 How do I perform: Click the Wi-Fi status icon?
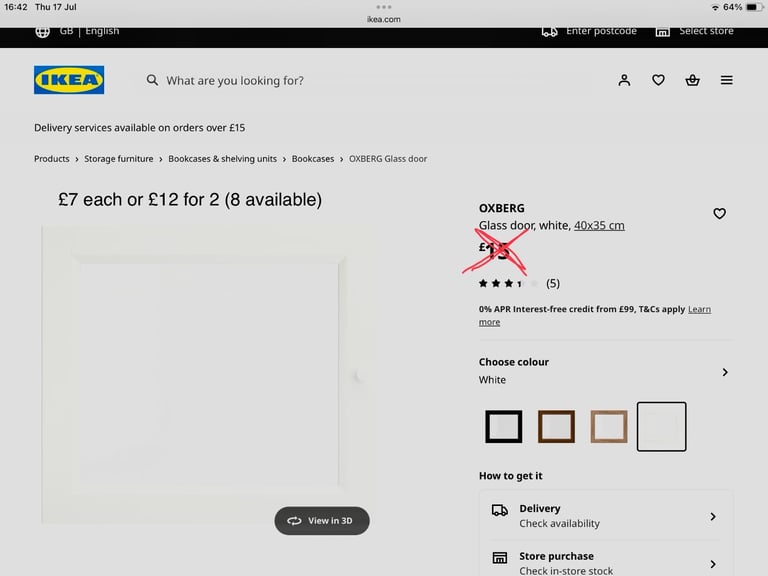pyautogui.click(x=715, y=7)
